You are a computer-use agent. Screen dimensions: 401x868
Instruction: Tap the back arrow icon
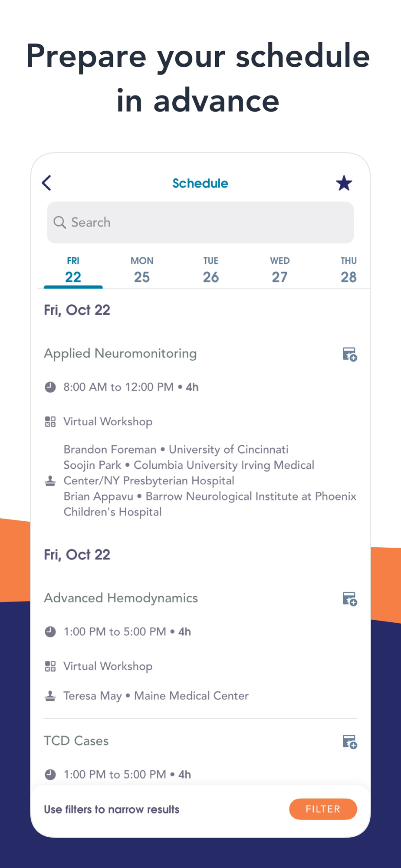pos(47,183)
